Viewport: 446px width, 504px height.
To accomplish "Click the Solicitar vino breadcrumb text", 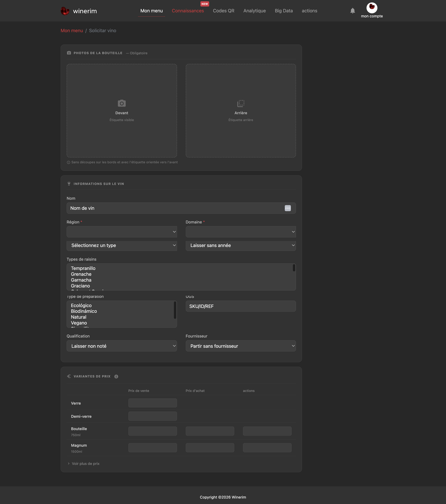I will (103, 31).
